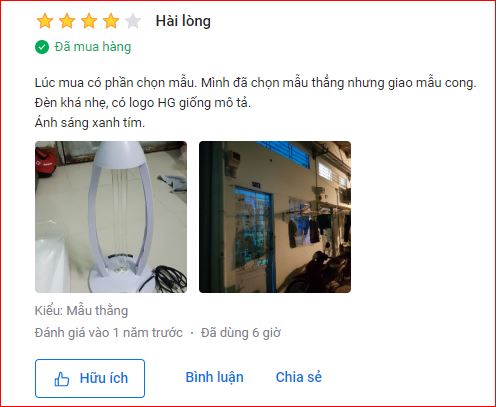Screen dimensions: 496x407
Task: Click the thumbs-up icon in Hữu ích
Action: click(62, 379)
